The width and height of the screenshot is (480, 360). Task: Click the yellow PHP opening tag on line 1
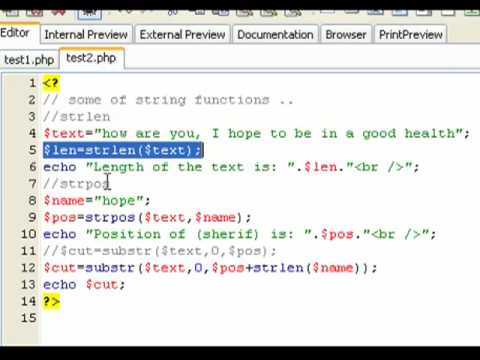click(x=51, y=83)
